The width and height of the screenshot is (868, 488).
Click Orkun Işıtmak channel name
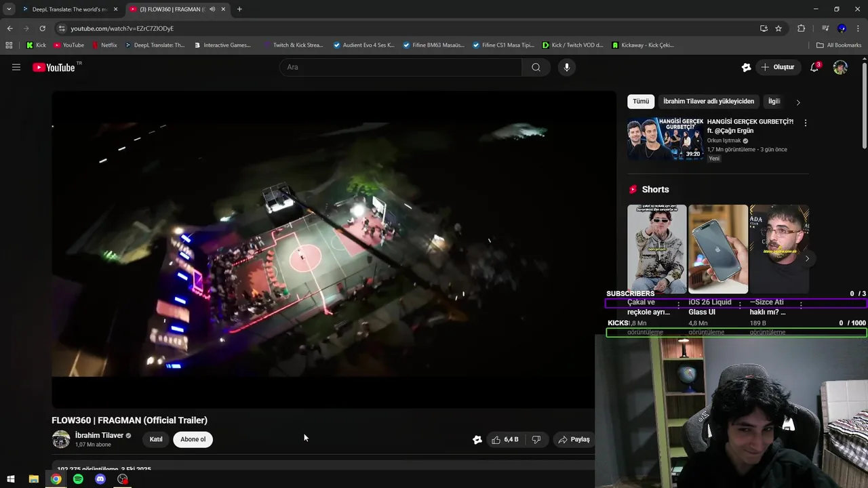(x=725, y=141)
